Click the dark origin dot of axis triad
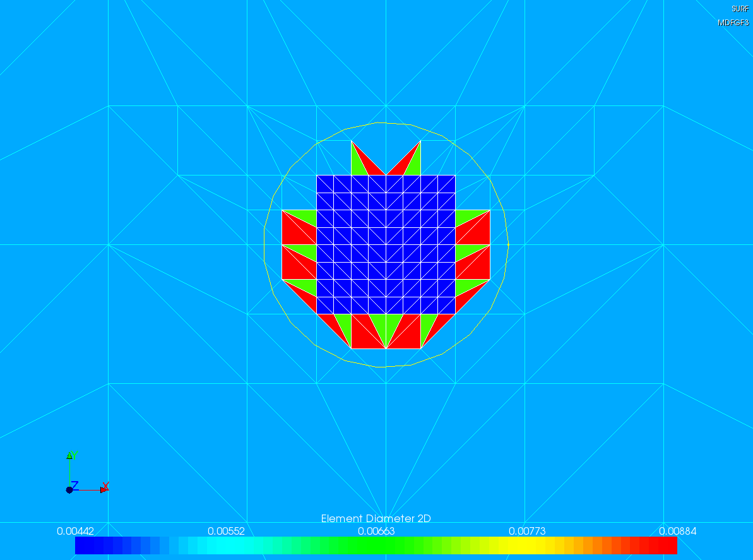Image resolution: width=753 pixels, height=560 pixels. (x=69, y=490)
